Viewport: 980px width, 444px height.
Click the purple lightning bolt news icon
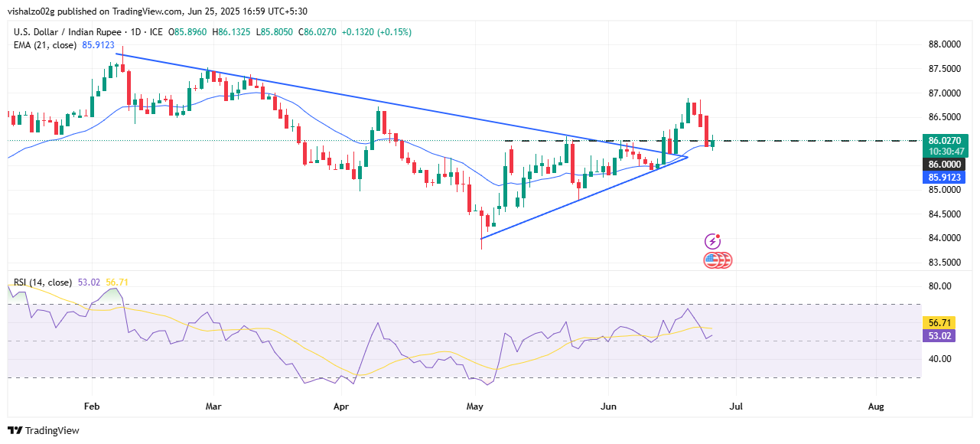[x=713, y=241]
